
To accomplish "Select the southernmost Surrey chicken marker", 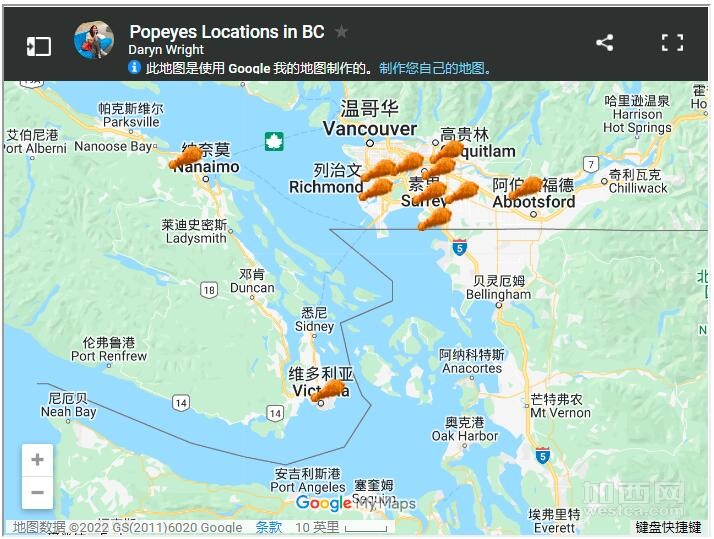I will (435, 219).
